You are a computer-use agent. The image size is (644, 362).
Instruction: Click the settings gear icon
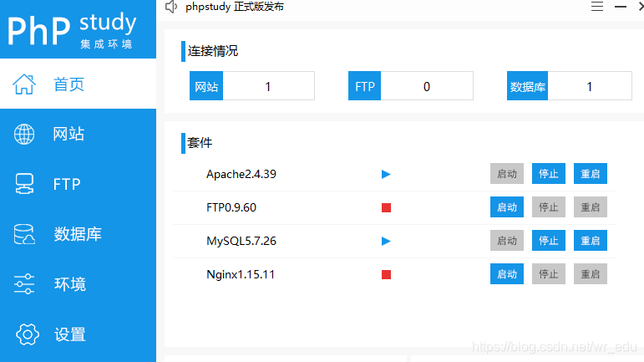click(x=28, y=334)
